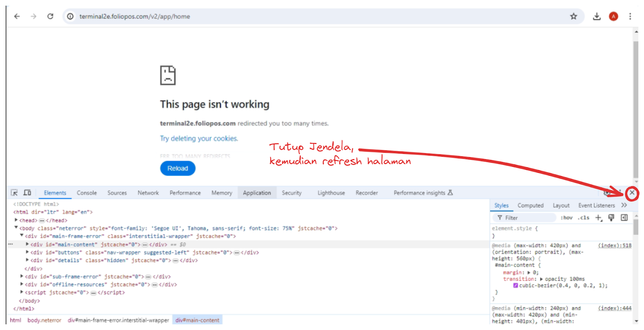Screen dimensions: 644x330
Task: Expand ellipsis badge in details div row
Action: click(x=175, y=261)
